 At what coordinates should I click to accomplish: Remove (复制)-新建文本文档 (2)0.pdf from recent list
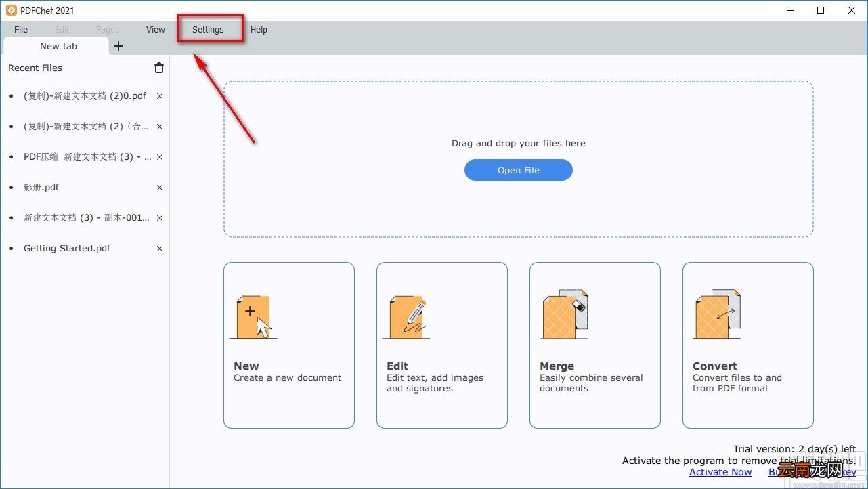coord(160,96)
